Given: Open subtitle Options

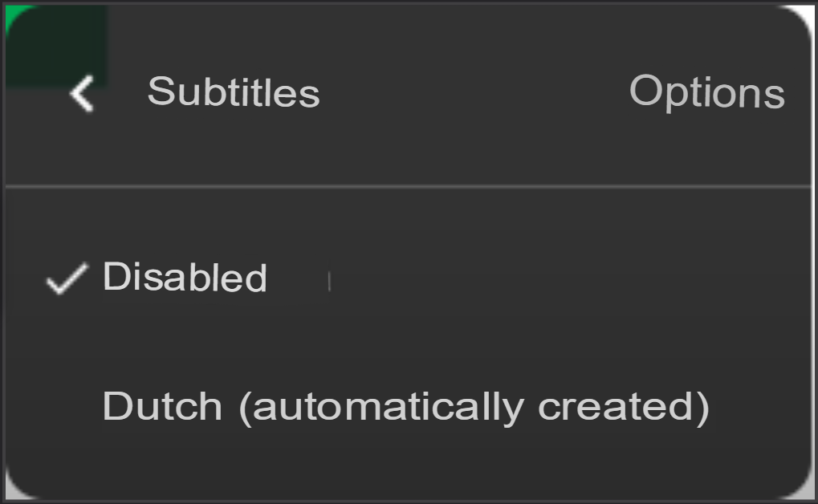Looking at the screenshot, I should pyautogui.click(x=706, y=92).
